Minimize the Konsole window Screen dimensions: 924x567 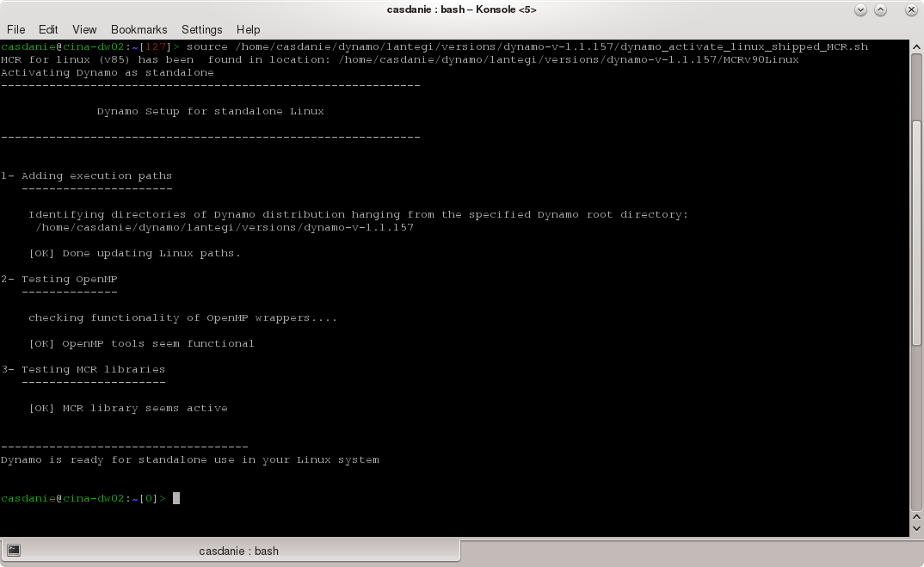860,10
